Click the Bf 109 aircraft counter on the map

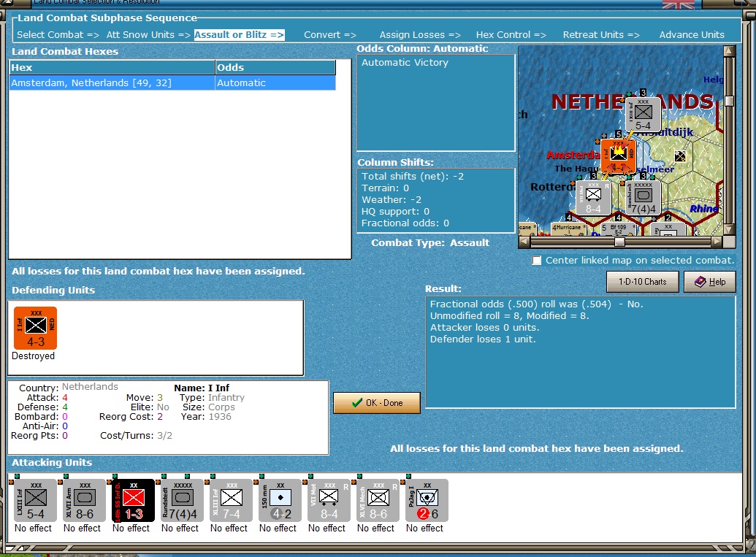point(618,228)
